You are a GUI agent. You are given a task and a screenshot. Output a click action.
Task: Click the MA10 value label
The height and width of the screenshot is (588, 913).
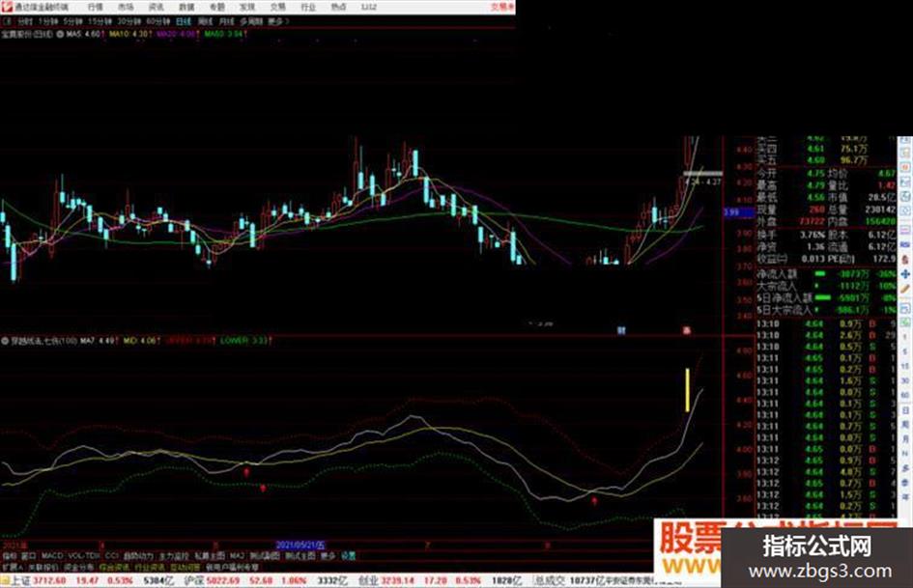tap(131, 35)
